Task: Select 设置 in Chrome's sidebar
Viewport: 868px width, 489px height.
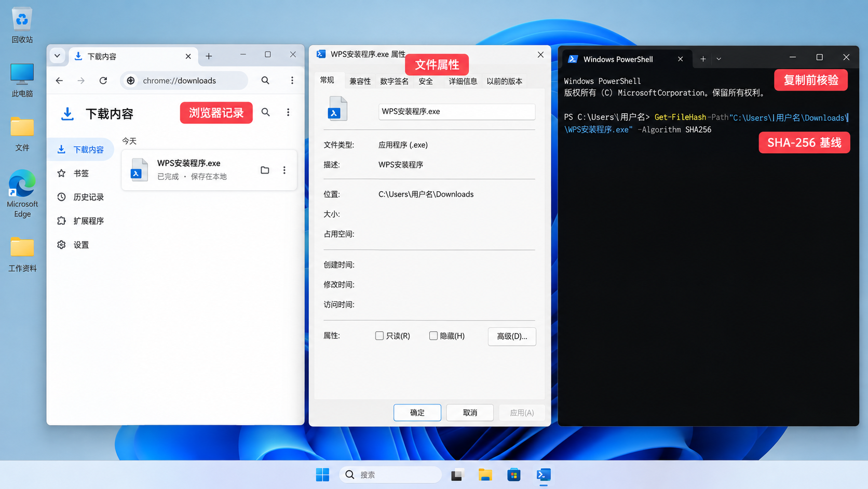Action: (82, 245)
